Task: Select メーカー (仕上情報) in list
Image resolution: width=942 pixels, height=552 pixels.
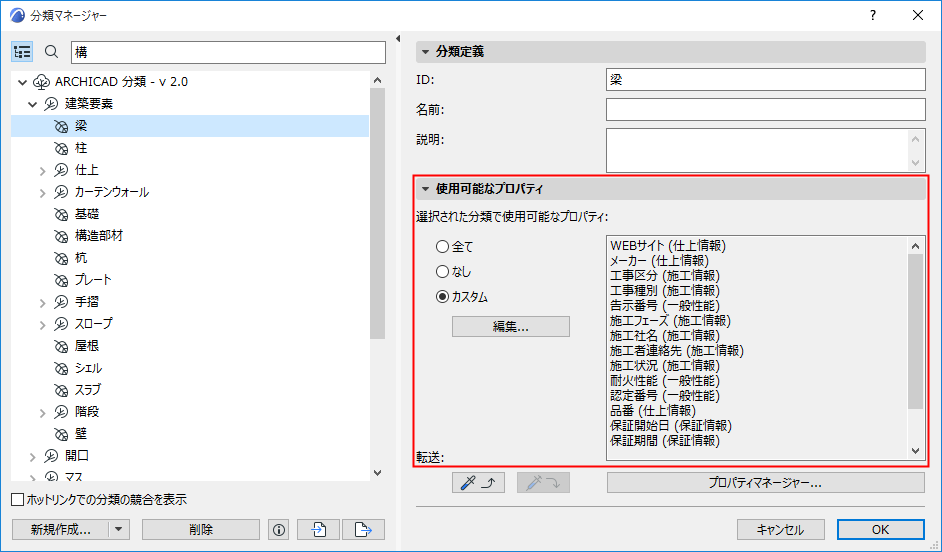Action: pyautogui.click(x=660, y=261)
